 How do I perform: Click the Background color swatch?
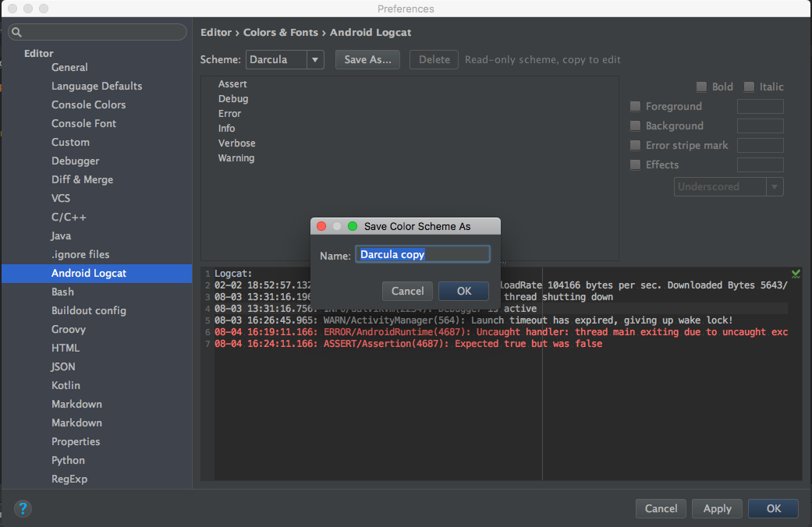point(760,126)
